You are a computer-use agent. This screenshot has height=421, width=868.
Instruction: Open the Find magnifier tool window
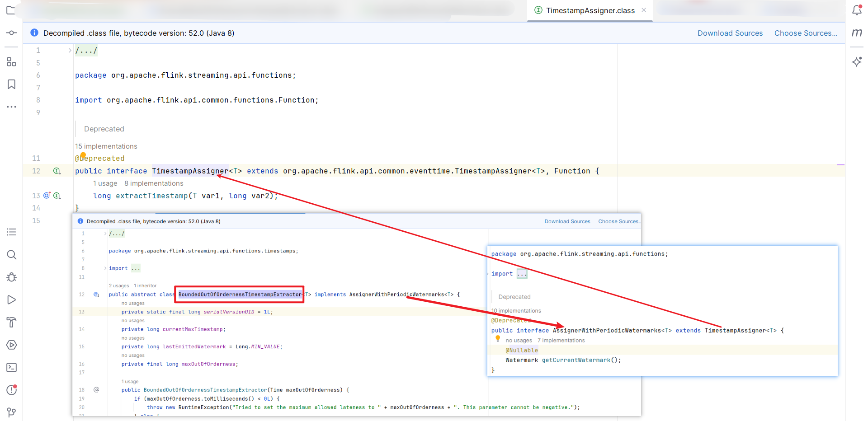11,255
